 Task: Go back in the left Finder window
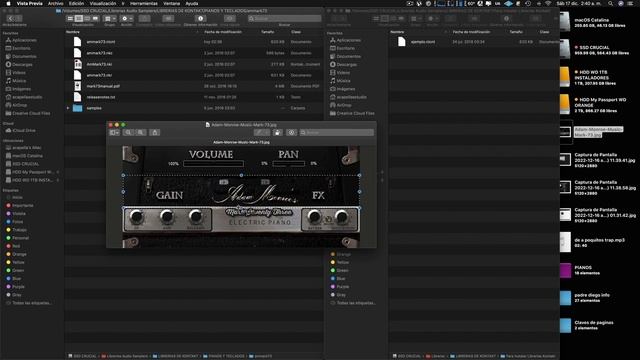11,19
